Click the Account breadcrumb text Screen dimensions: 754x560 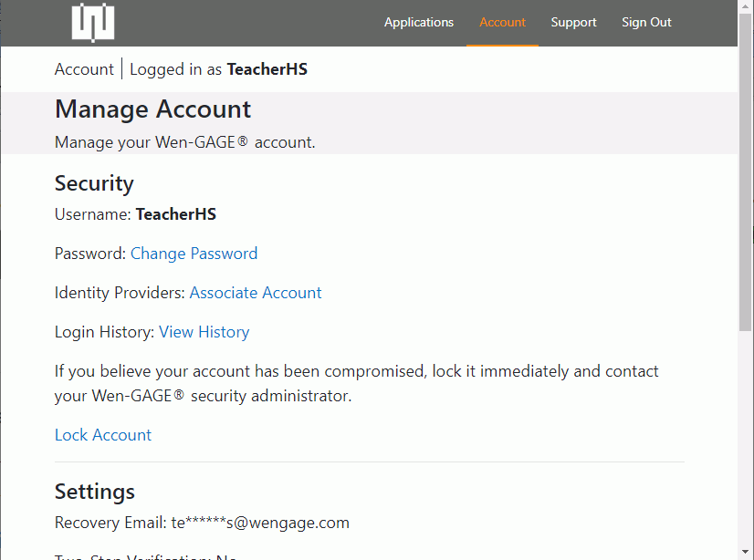tap(84, 69)
